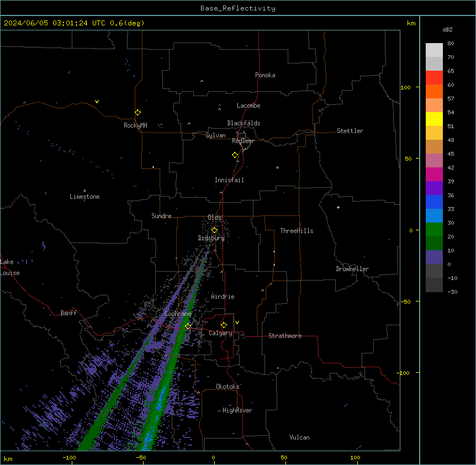
Task: Select the bright yellow 51–54 dBZ swatch
Action: pos(434,119)
